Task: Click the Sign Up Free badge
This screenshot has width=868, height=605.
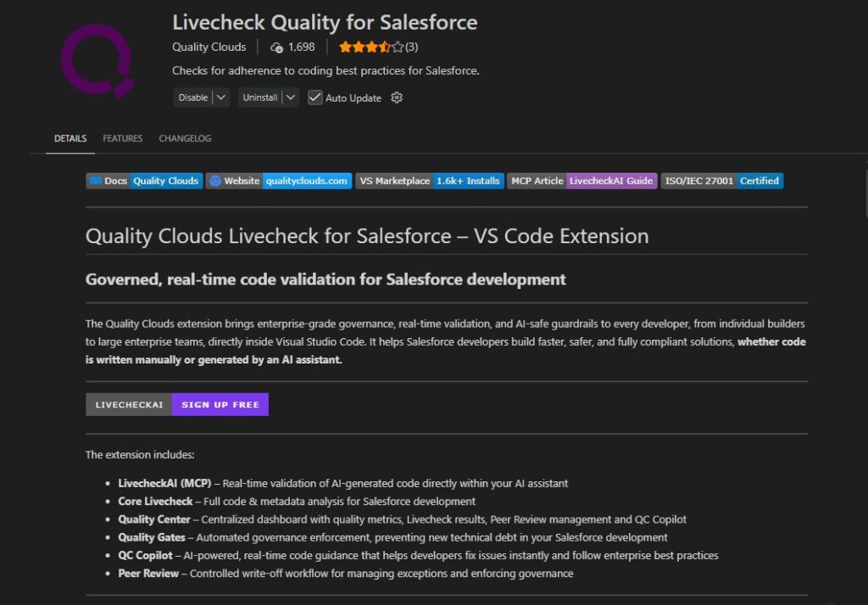Action: click(x=220, y=404)
